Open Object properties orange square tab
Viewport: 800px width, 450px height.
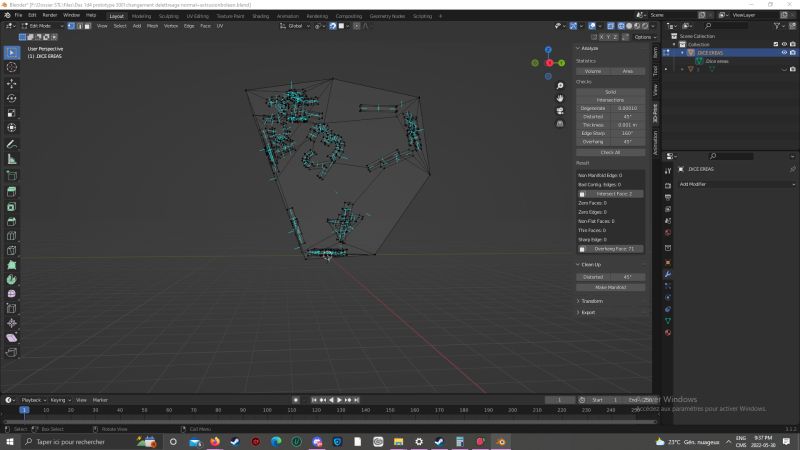pyautogui.click(x=668, y=263)
